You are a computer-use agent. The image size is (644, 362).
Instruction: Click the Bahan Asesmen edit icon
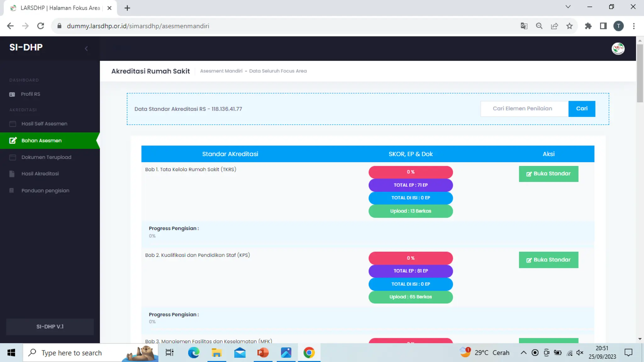pos(13,140)
